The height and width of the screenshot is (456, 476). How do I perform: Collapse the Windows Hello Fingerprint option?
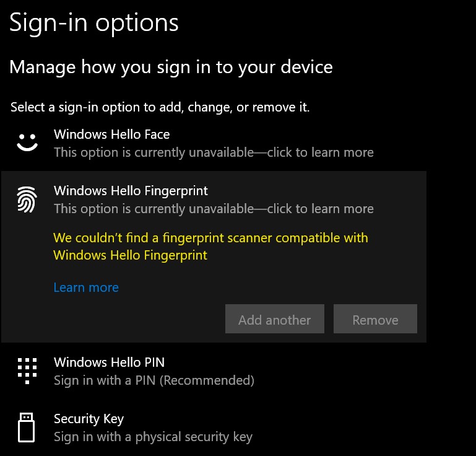pyautogui.click(x=214, y=200)
